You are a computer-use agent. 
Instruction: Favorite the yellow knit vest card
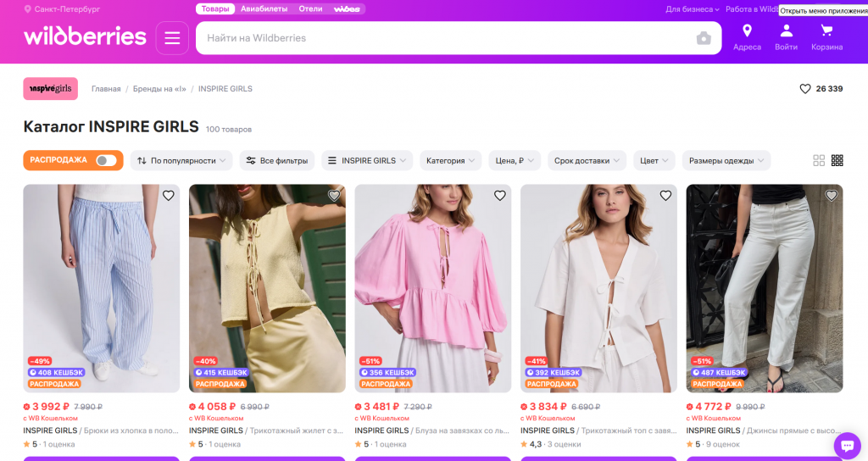(334, 196)
